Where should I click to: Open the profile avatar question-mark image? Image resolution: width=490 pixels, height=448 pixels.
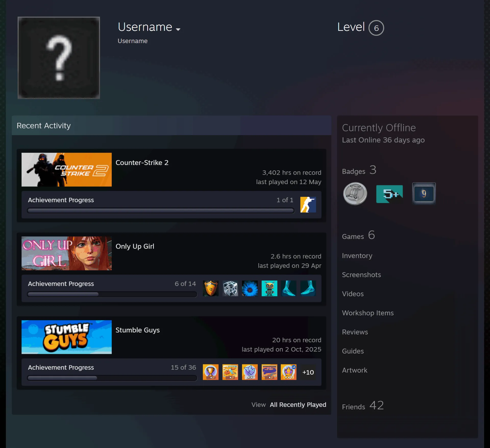[59, 58]
